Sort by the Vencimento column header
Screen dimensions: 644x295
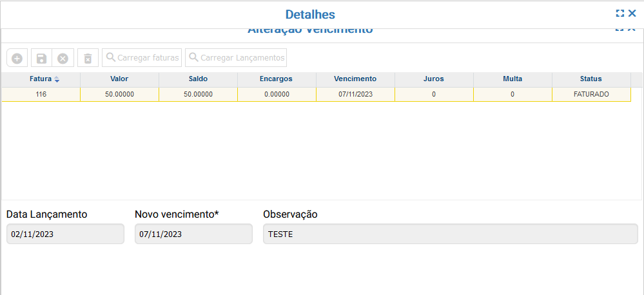click(355, 79)
